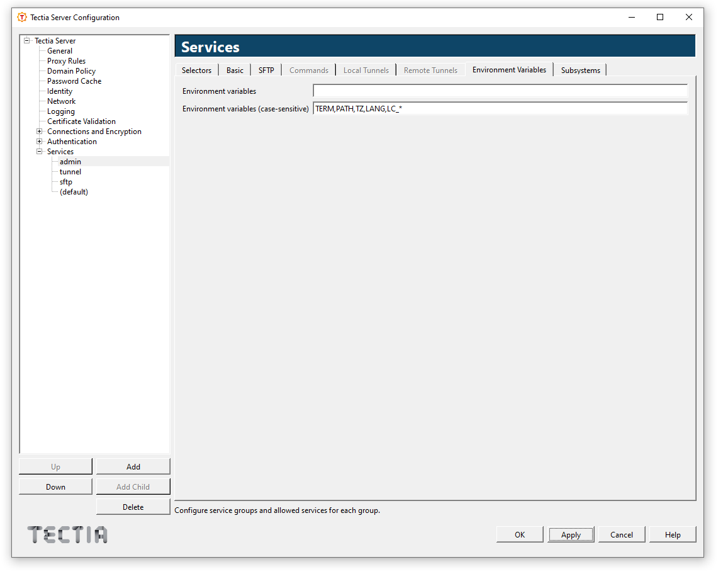
Task: Apply the configuration changes
Action: coord(571,534)
